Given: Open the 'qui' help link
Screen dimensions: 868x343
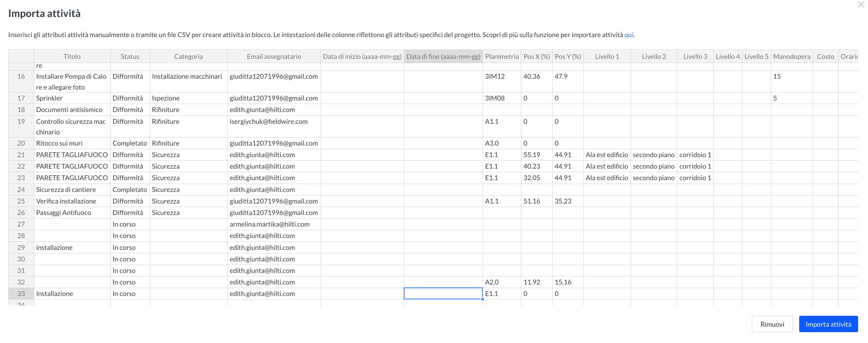Looking at the screenshot, I should click(629, 35).
